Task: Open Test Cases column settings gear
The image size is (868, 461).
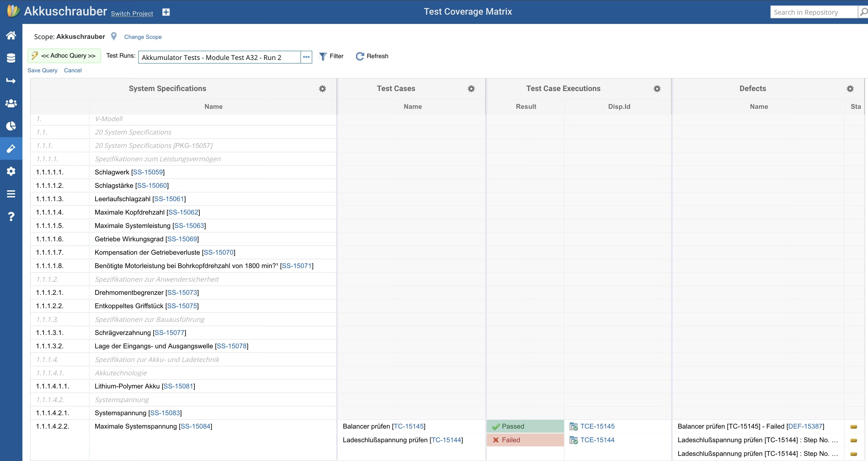Action: click(x=471, y=88)
